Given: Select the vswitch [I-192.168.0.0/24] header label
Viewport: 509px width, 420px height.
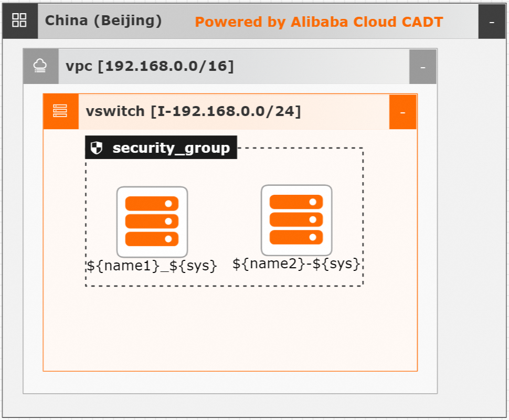Looking at the screenshot, I should click(193, 111).
